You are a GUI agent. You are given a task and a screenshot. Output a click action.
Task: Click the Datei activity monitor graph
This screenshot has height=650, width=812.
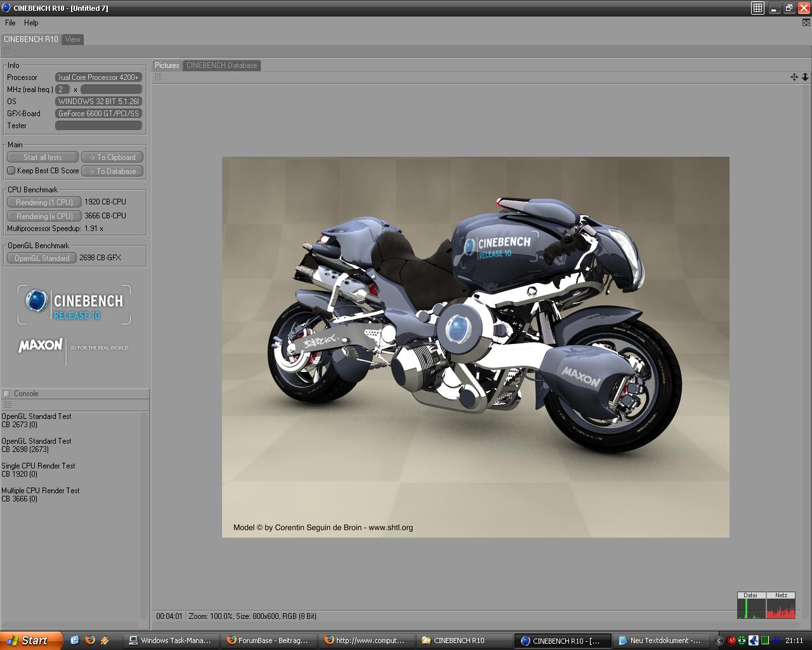coord(751,609)
